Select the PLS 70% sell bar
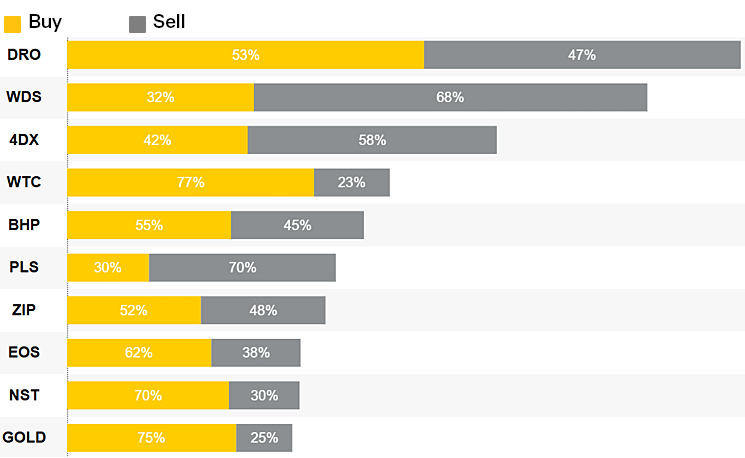This screenshot has height=458, width=745. 242,267
